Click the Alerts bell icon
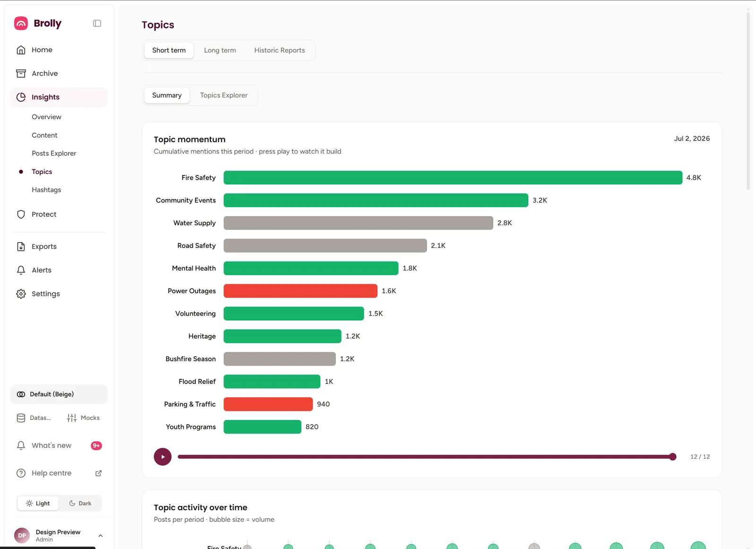The image size is (756, 549). click(x=21, y=270)
